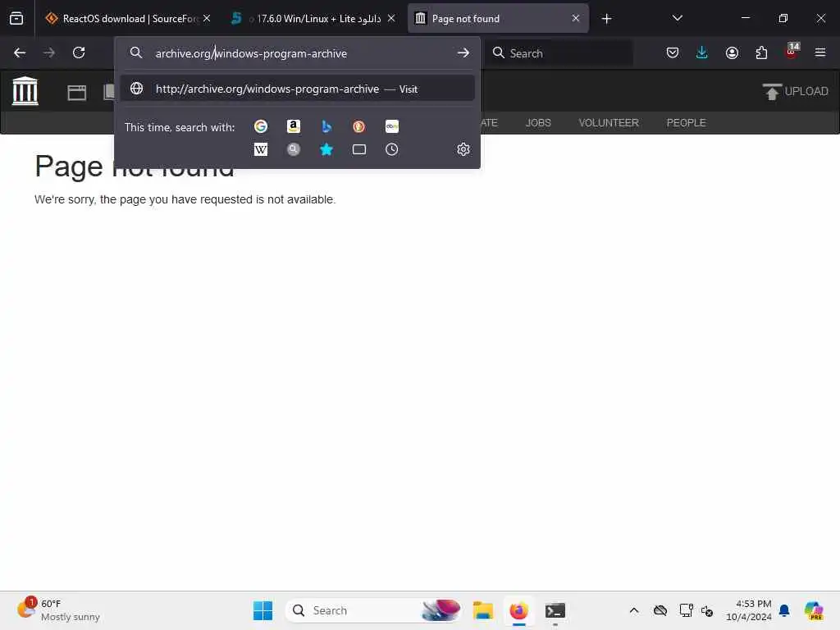Screen dimensions: 840x630
Task: Select the Page not found tab
Action: (x=497, y=19)
